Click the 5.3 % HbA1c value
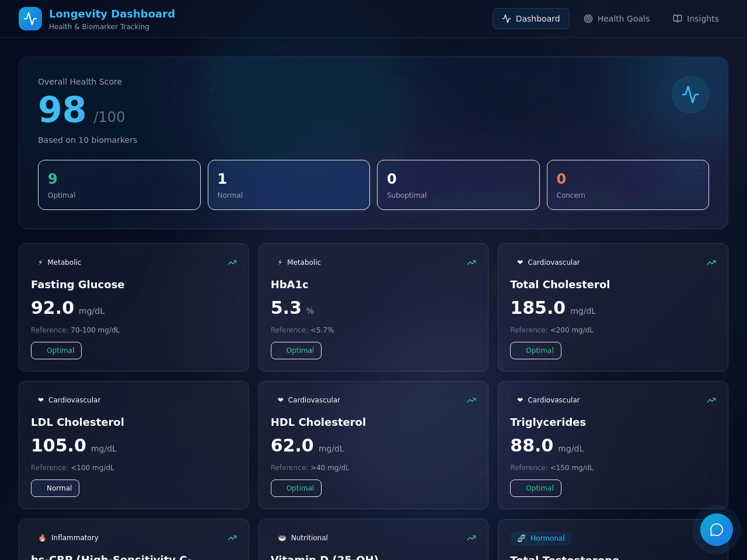This screenshot has width=747, height=560. click(x=292, y=308)
